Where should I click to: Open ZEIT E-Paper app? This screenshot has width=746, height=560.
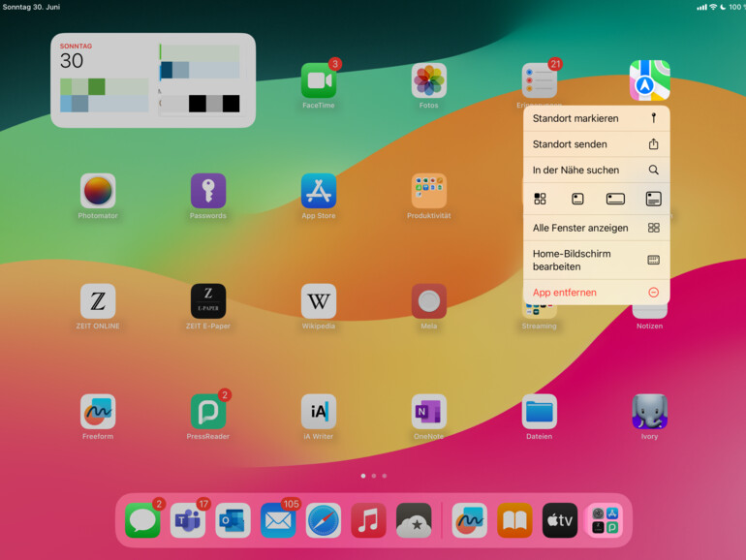coord(208,301)
